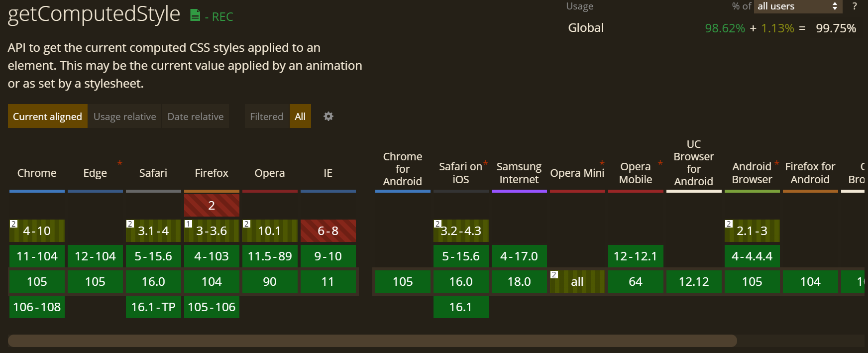Toggle the Filtered browser list
Image resolution: width=868 pixels, height=353 pixels.
tap(267, 116)
